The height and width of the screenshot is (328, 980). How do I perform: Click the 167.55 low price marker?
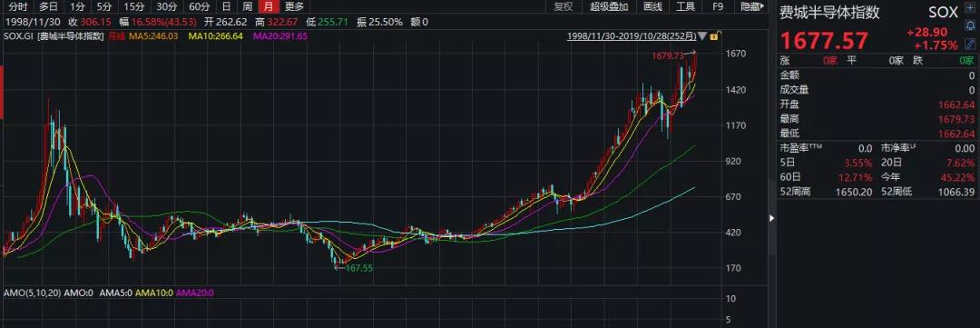tap(358, 268)
